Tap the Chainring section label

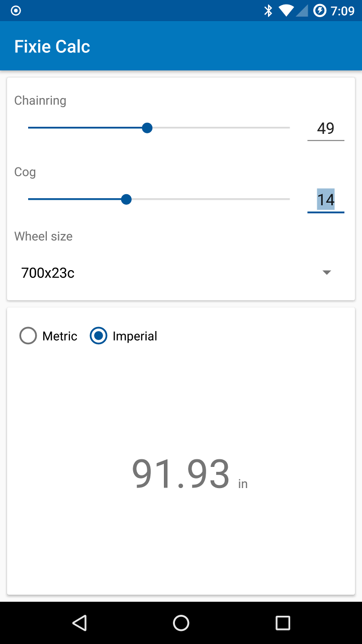pos(40,100)
